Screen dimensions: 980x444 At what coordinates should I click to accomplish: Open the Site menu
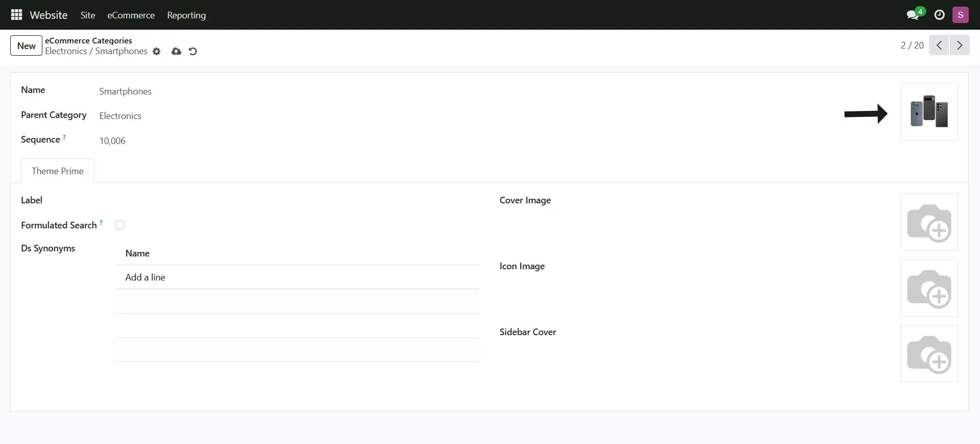coord(88,15)
